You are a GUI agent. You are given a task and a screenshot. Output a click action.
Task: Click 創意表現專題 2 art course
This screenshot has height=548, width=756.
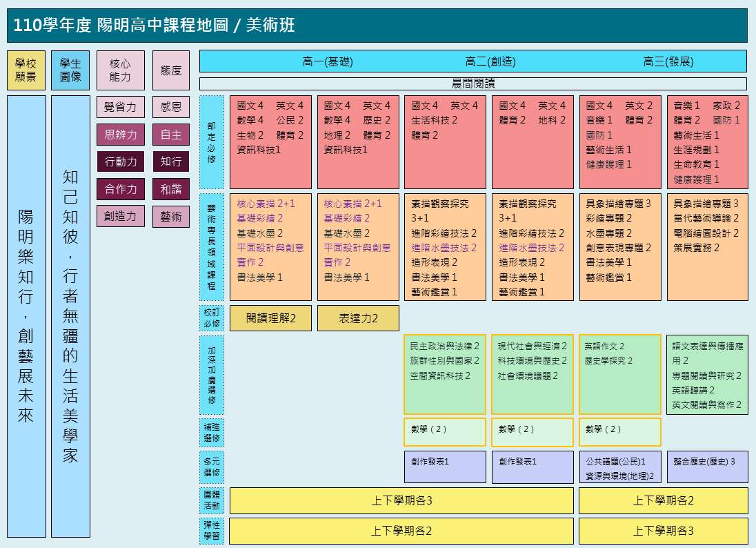618,248
